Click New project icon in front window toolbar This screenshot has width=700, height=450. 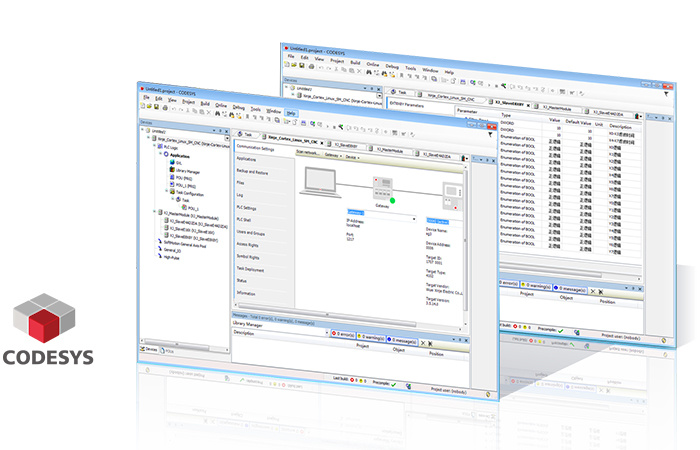143,106
